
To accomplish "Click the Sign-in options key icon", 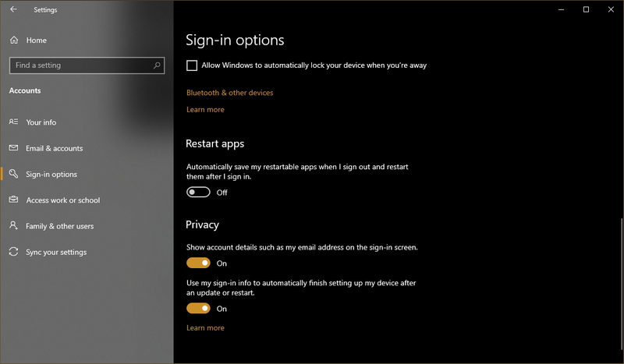I will click(x=13, y=174).
